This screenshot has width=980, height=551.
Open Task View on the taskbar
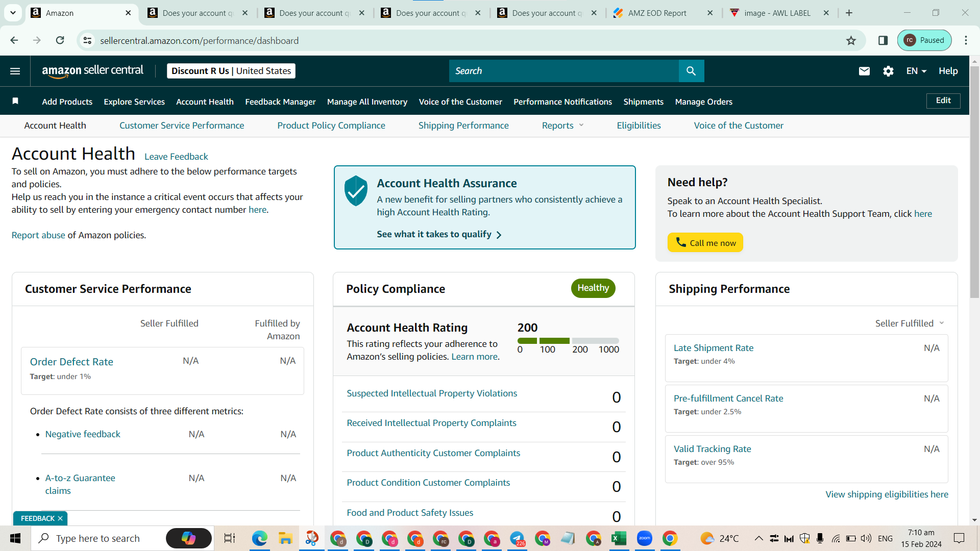click(x=230, y=538)
